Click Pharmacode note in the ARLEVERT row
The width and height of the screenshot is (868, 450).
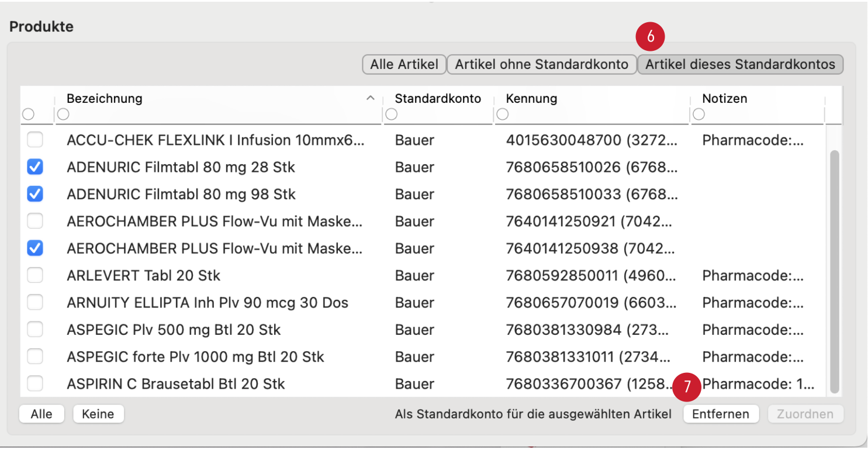click(753, 275)
